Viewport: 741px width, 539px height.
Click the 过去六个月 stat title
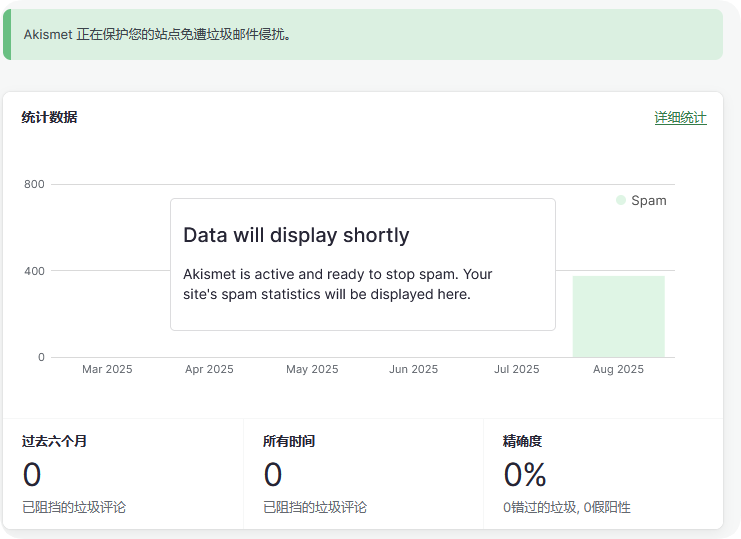point(54,441)
